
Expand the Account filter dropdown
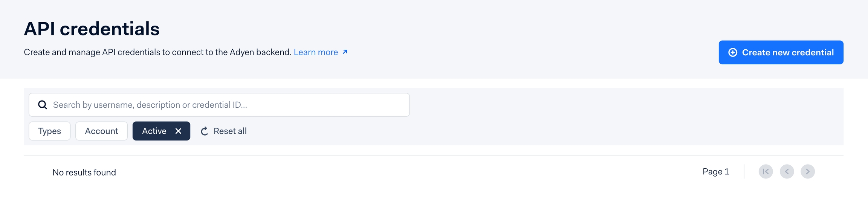pos(101,131)
